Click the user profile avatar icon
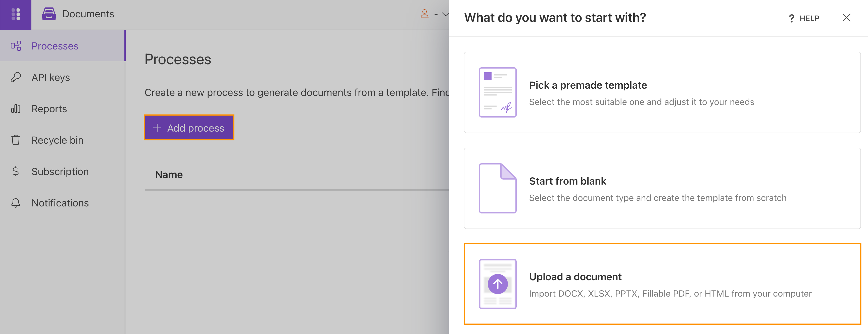 pos(424,14)
